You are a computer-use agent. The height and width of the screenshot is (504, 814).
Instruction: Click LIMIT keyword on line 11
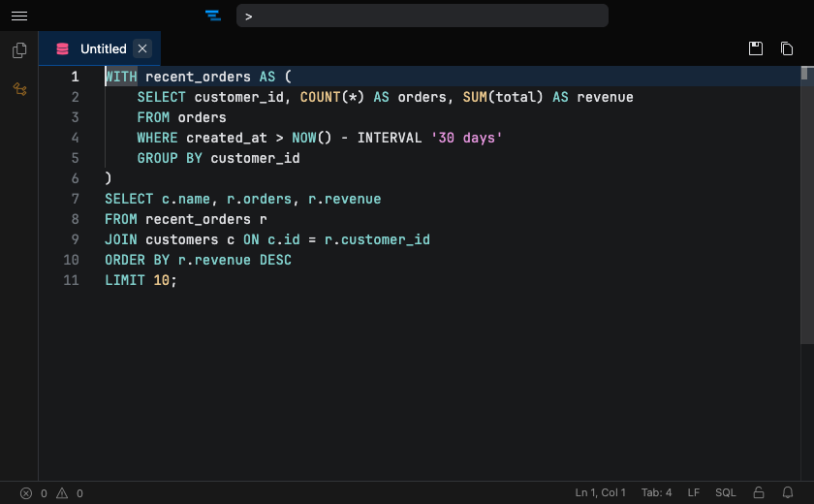[x=125, y=280]
